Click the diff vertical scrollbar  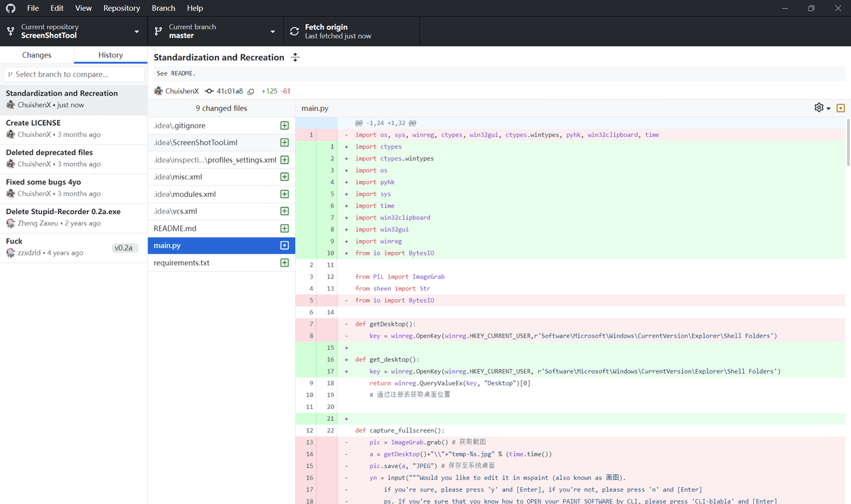(848, 143)
